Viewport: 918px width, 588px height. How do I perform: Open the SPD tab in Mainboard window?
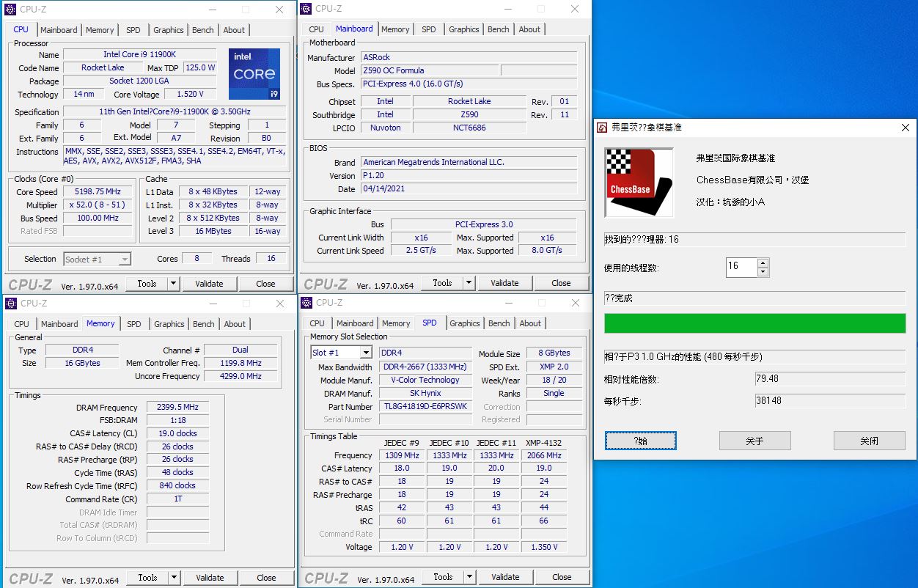tap(429, 29)
